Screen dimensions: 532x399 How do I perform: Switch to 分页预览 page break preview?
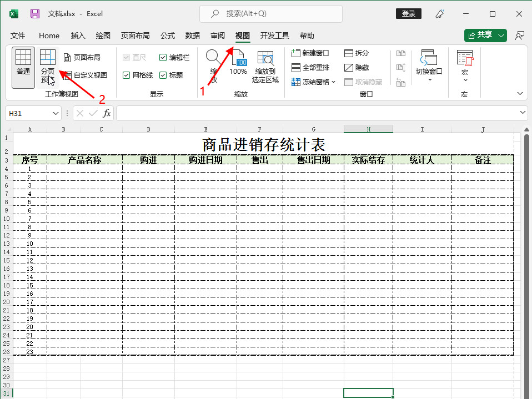click(48, 68)
